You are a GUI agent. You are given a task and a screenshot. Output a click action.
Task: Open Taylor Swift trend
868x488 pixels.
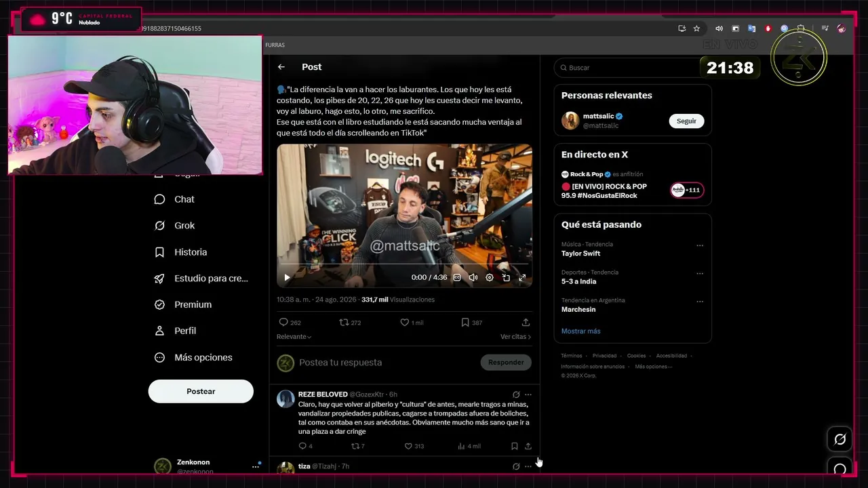[580, 253]
